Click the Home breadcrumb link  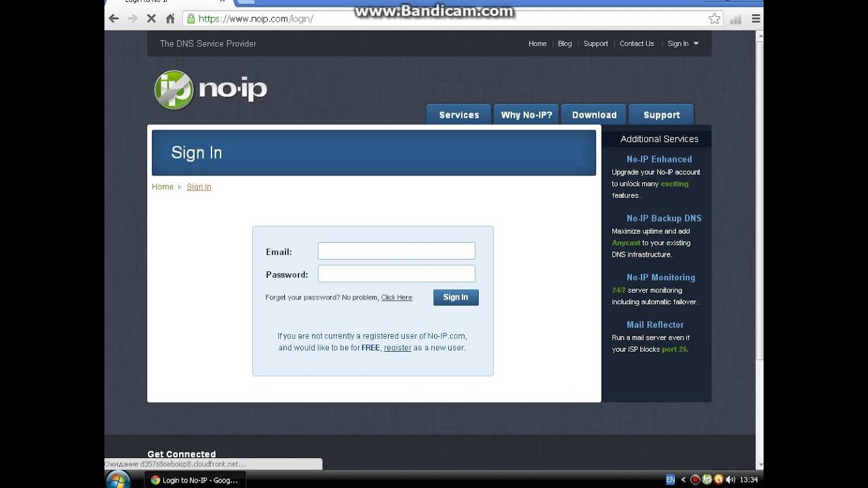[x=163, y=187]
